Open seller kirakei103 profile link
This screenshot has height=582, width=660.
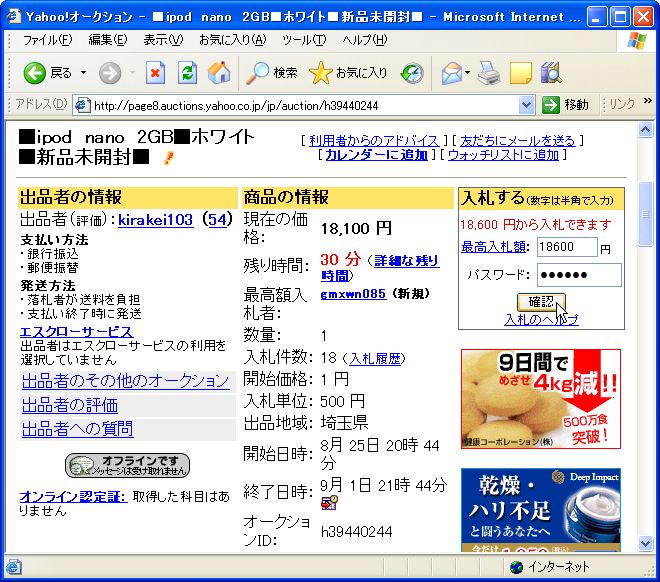[155, 220]
